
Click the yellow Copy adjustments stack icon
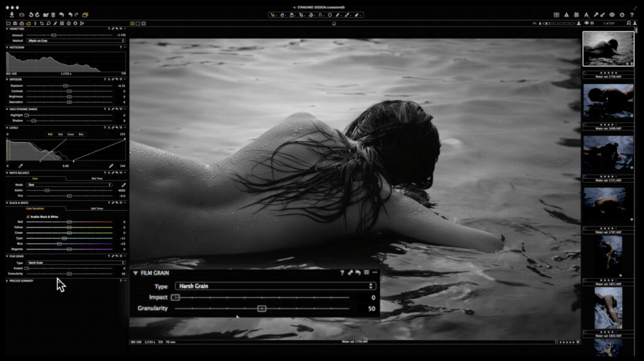pos(85,15)
